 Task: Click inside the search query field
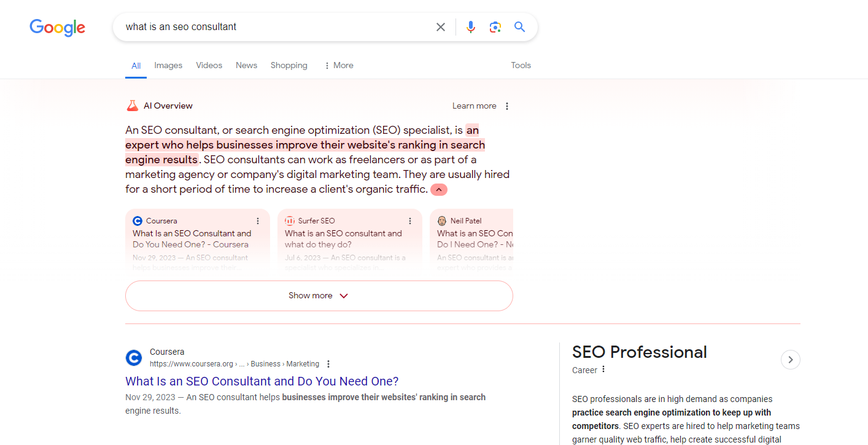(276, 27)
